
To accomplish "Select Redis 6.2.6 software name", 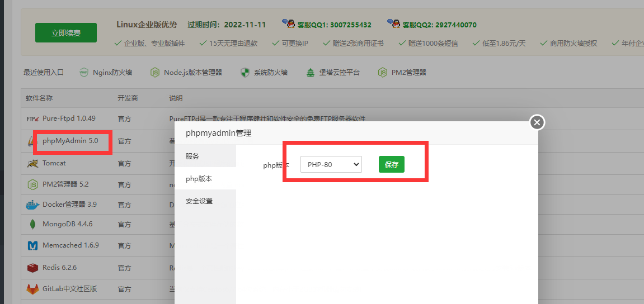I will [x=59, y=268].
